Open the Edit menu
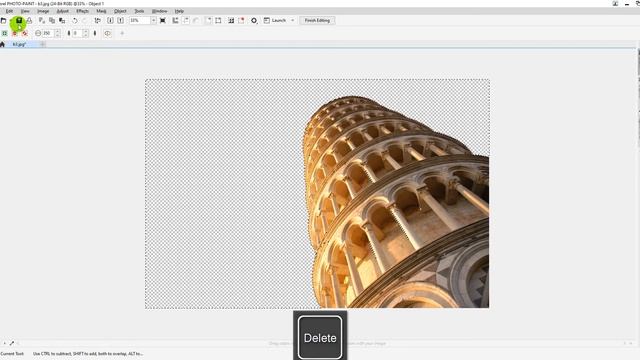 (9, 11)
